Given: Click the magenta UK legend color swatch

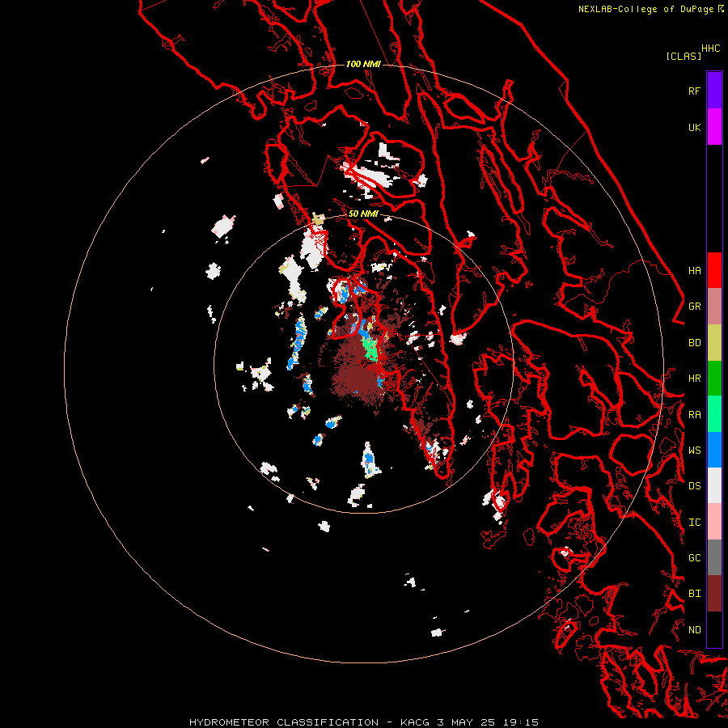Looking at the screenshot, I should [714, 127].
